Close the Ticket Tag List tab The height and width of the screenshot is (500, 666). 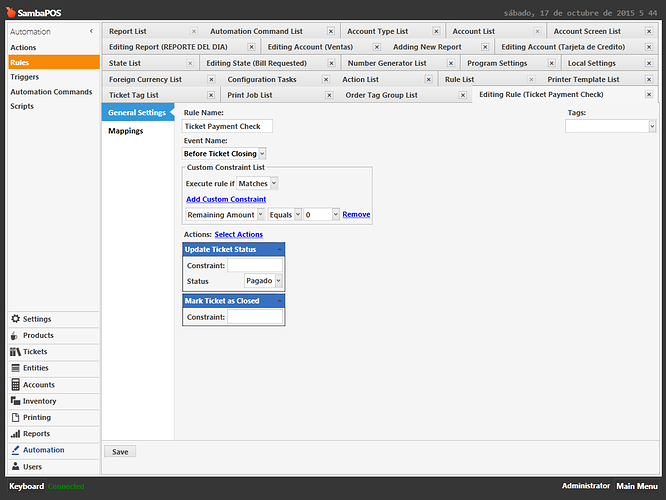(x=211, y=95)
